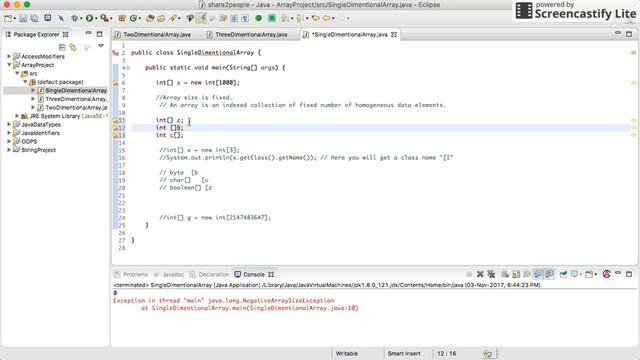Toggle Link with Editor in Package Explorer
Viewport: 640px width, 360px height.
pyautogui.click(x=73, y=47)
